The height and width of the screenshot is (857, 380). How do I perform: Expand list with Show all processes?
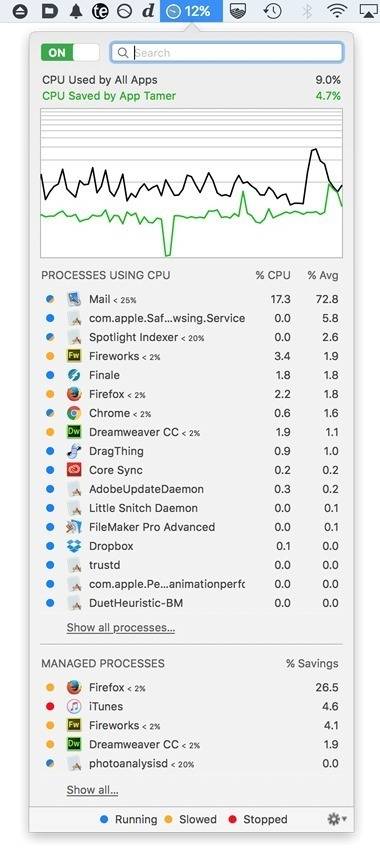click(x=121, y=628)
